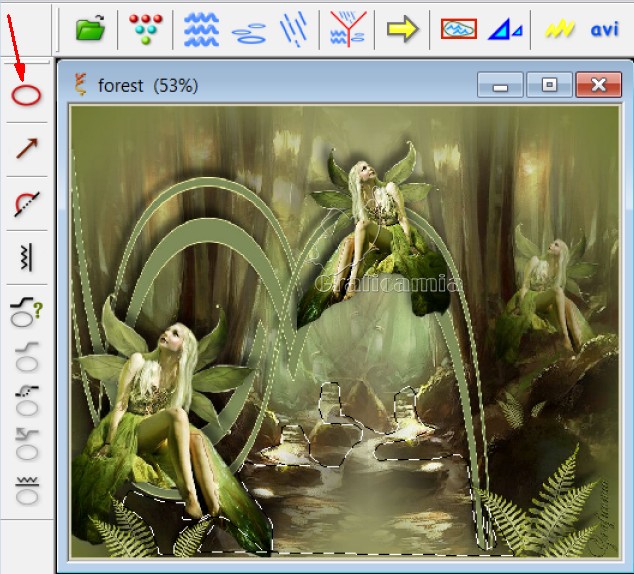Screen dimensions: 634x574
Task: Select the blue waves effect icon
Action: coord(201,29)
